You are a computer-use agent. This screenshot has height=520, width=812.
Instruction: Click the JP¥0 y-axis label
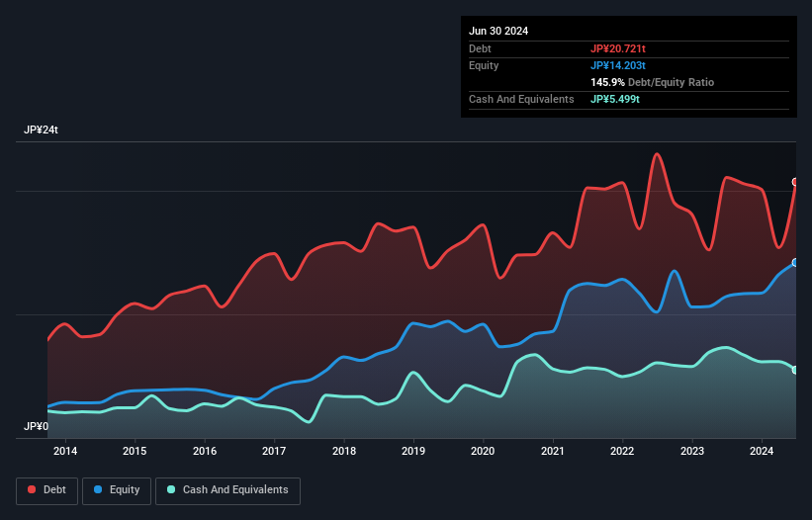37,426
